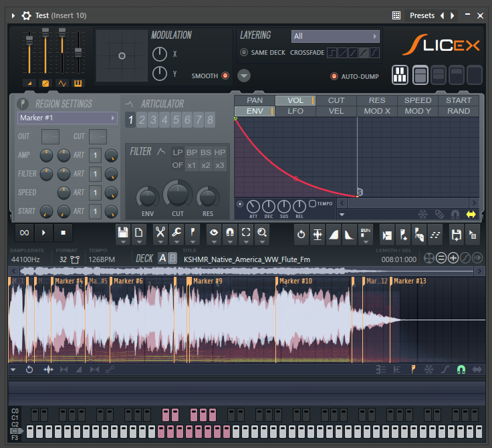The image size is (492, 448).
Task: Open the envelope options dropdown arrow
Action: click(342, 215)
